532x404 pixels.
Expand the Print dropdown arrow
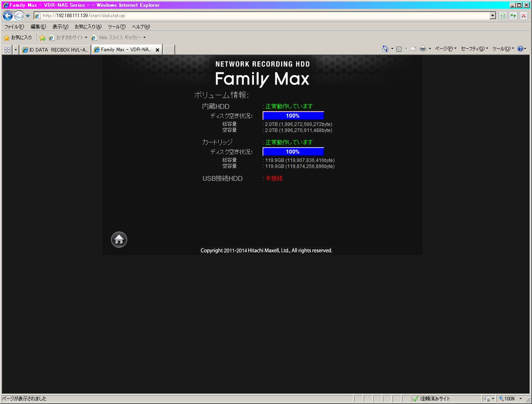[430, 49]
